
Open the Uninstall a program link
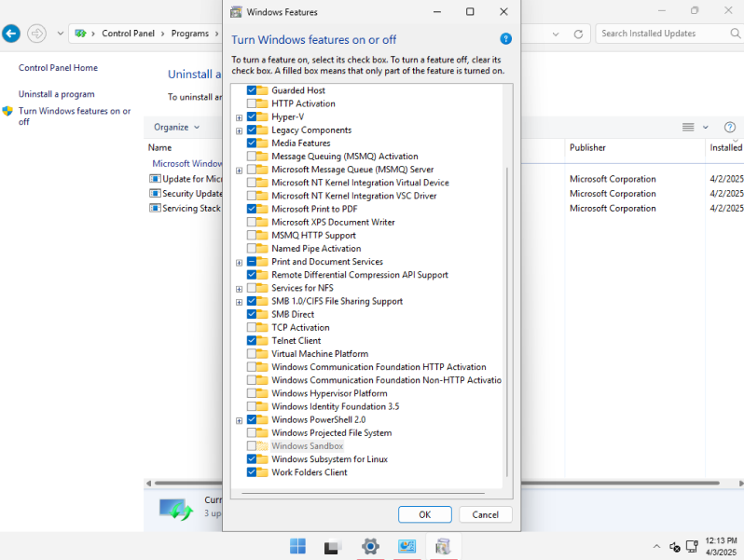point(57,94)
